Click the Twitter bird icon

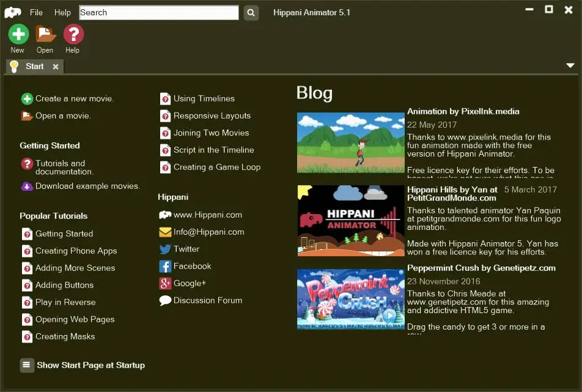tap(165, 249)
